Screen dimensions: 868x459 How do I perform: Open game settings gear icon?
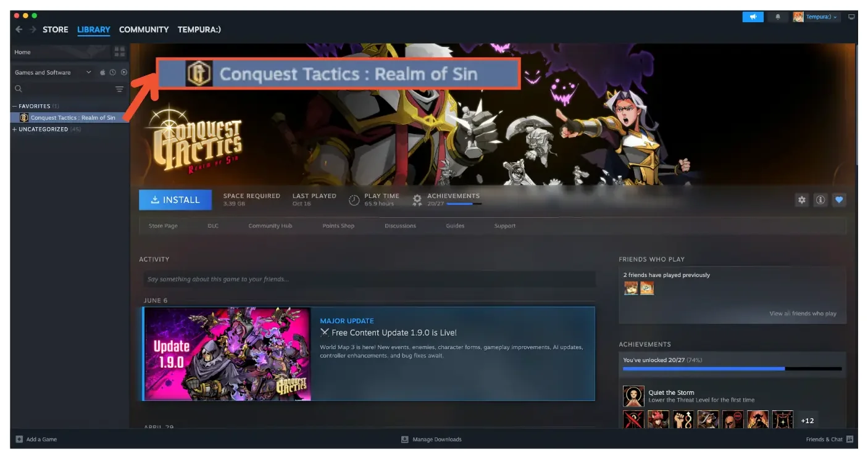click(x=801, y=200)
